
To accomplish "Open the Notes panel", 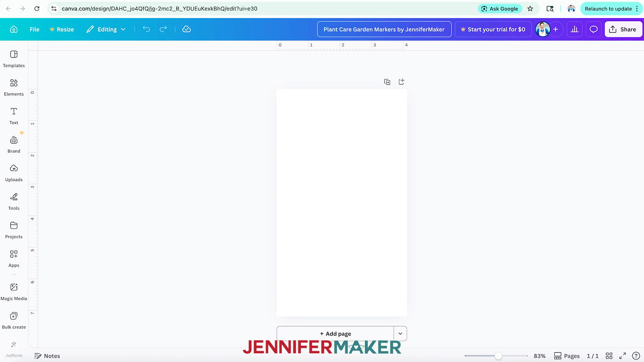I will 47,356.
